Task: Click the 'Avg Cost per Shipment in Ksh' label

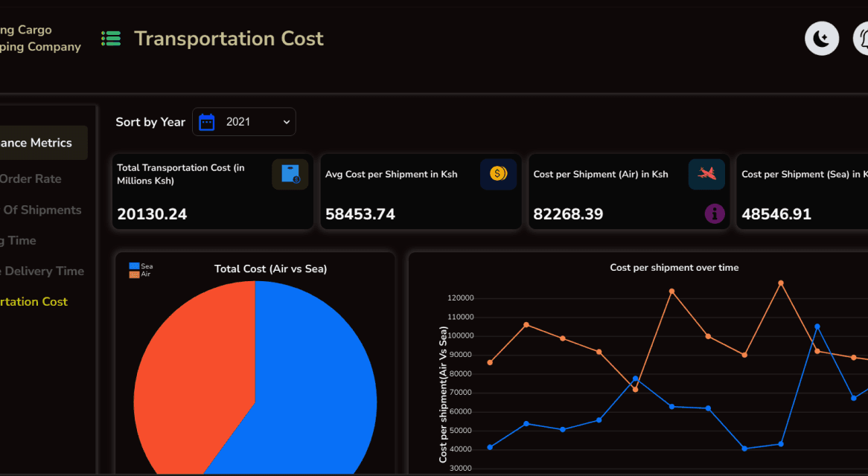Action: pos(392,174)
